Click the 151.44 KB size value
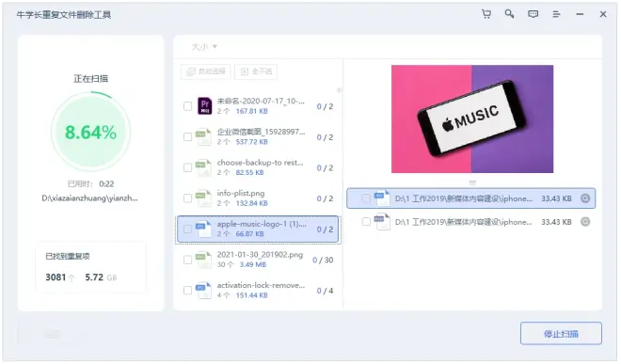 point(251,295)
